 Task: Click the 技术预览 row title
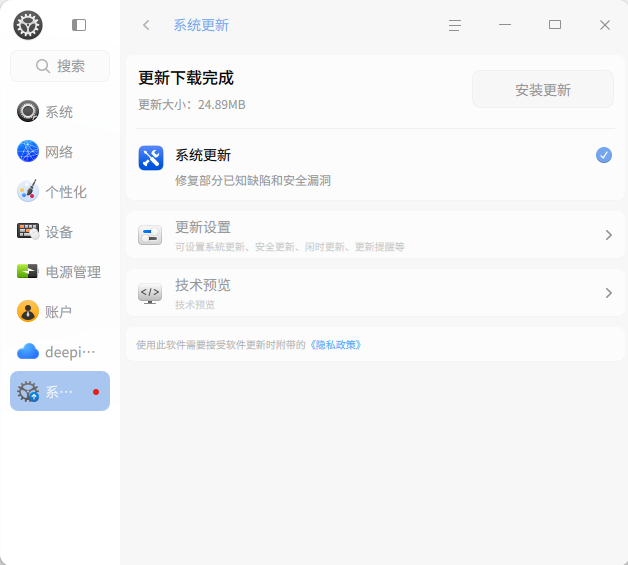[203, 285]
